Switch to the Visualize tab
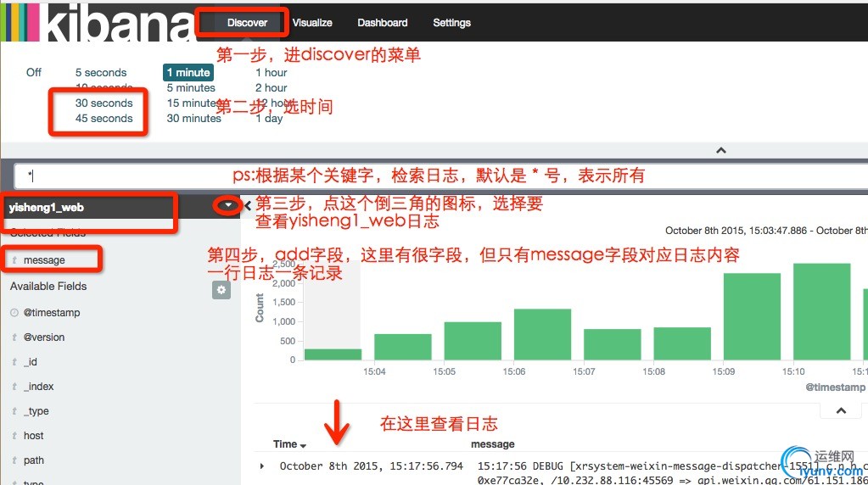 (x=312, y=23)
